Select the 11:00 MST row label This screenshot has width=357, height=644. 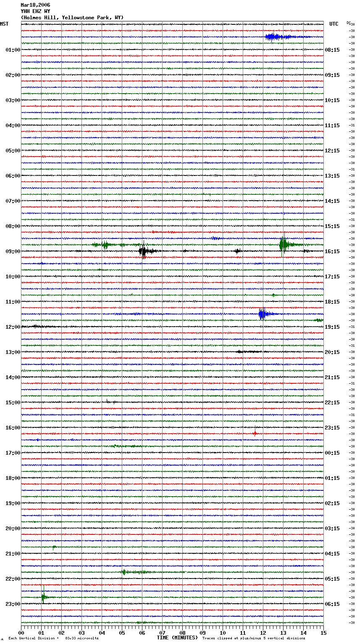point(13,302)
